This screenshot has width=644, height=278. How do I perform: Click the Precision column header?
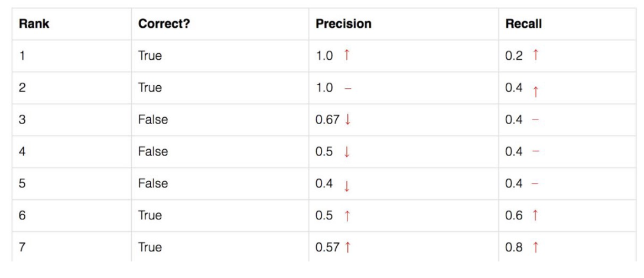coord(343,24)
